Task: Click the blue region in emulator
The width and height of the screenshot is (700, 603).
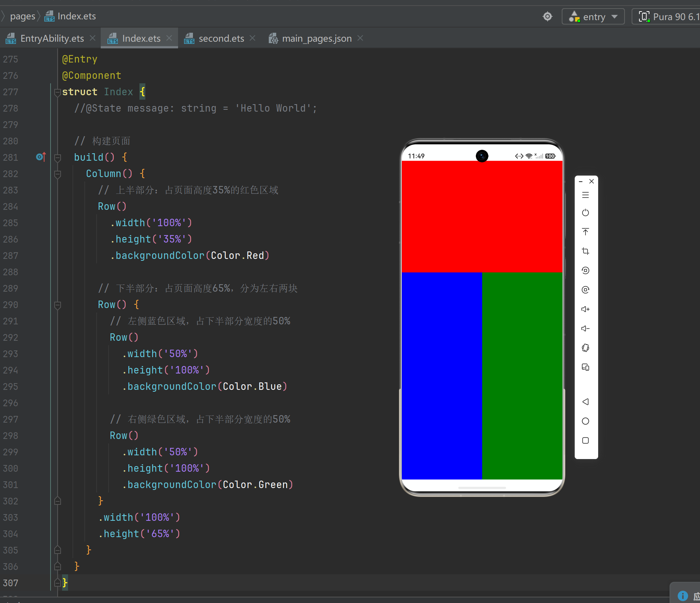Action: (442, 376)
